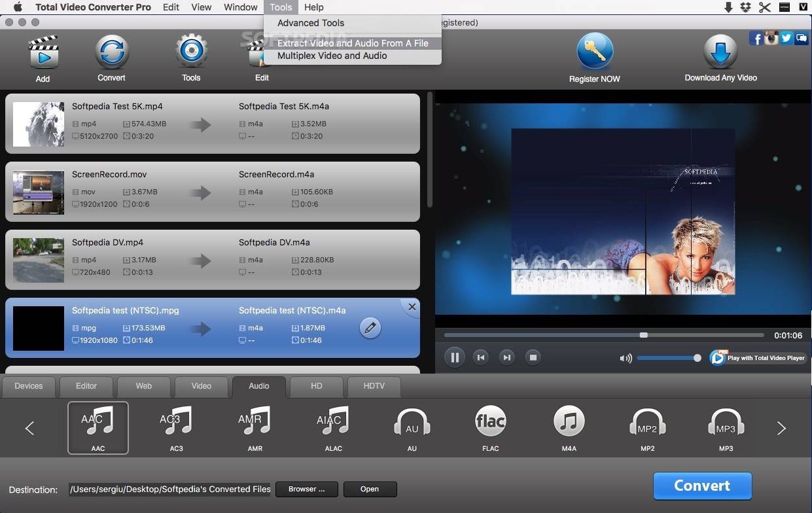
Task: Click the scissors menu bar icon
Action: coord(765,7)
